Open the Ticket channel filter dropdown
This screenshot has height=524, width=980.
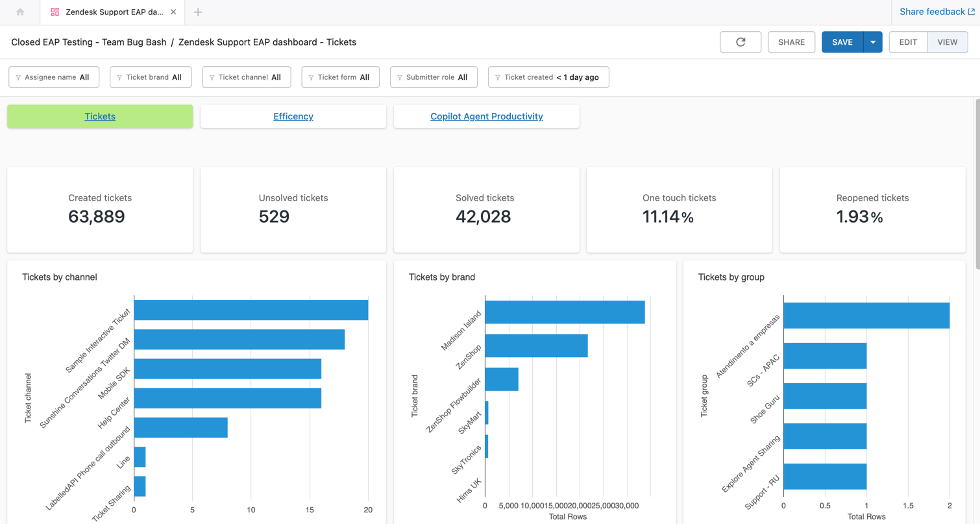coord(247,77)
